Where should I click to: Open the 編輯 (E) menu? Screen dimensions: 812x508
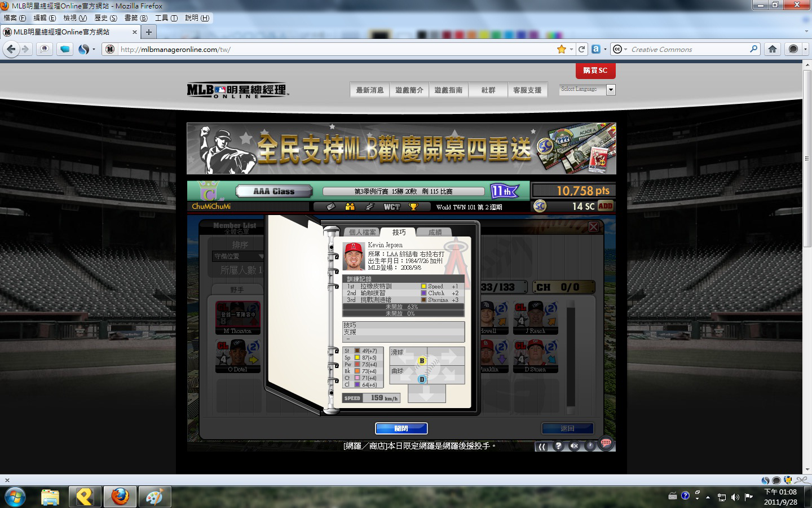pos(45,18)
